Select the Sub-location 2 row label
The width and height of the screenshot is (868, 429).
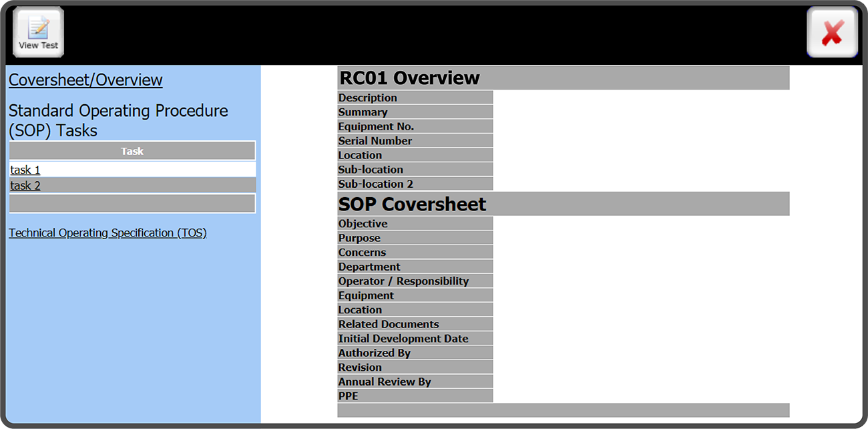(x=375, y=184)
